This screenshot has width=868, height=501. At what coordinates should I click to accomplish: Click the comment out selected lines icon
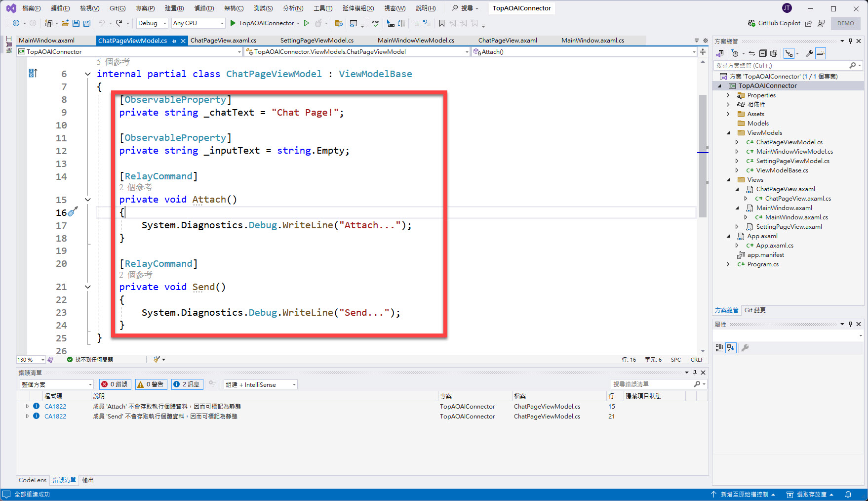tap(416, 23)
